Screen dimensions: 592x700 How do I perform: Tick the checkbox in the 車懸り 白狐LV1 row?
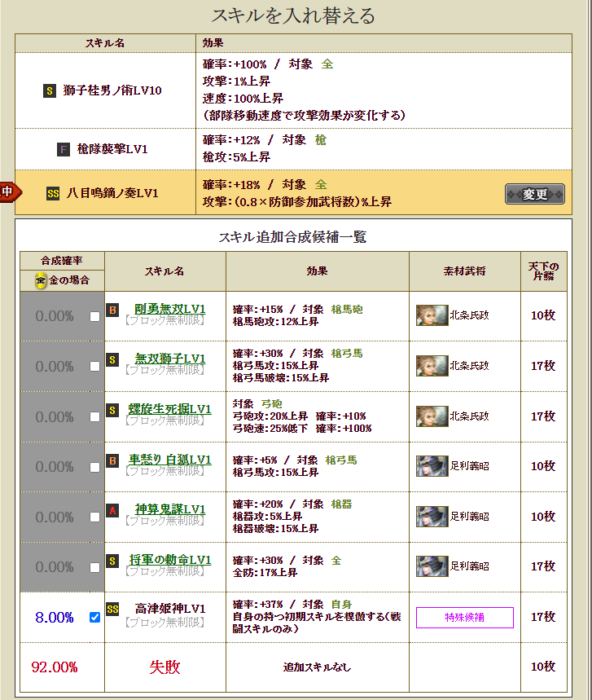click(x=94, y=468)
